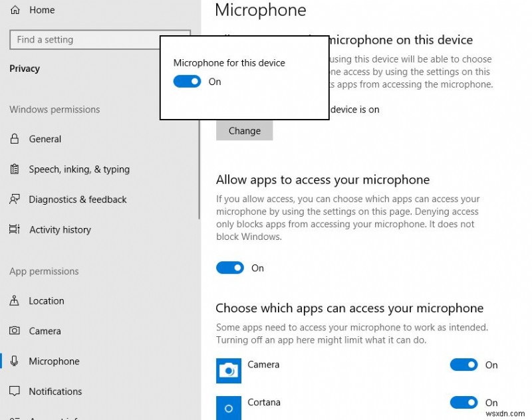The height and width of the screenshot is (420, 532).
Task: Open Camera permissions via its sidebar icon
Action: point(15,331)
